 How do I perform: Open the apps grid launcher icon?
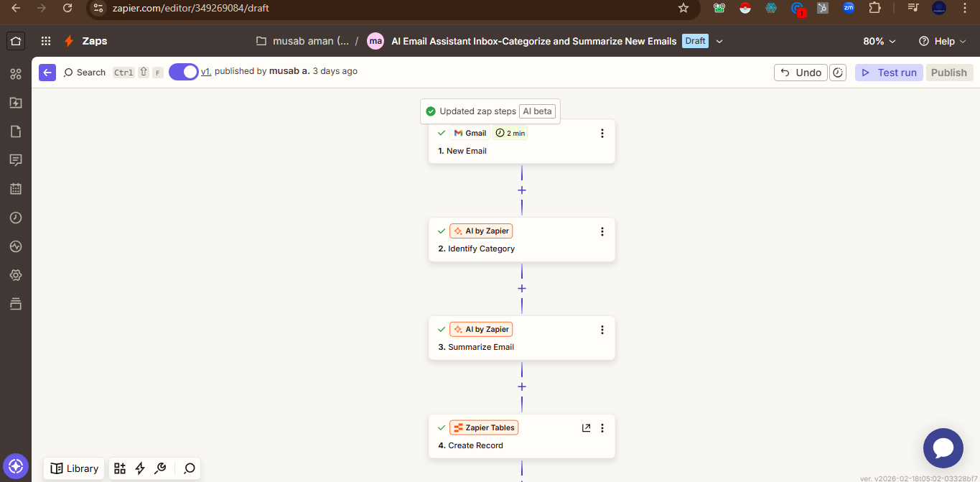46,41
